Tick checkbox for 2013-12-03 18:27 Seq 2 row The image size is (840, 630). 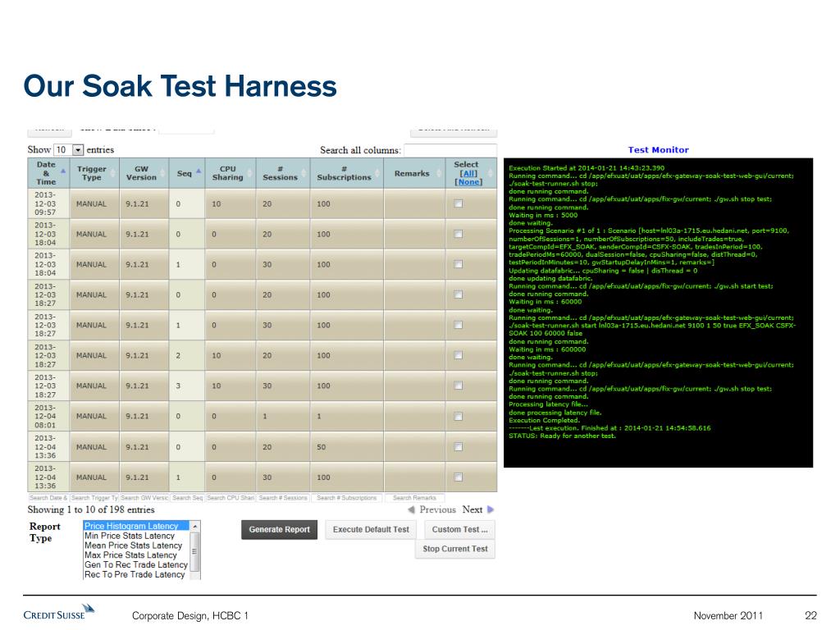(458, 355)
